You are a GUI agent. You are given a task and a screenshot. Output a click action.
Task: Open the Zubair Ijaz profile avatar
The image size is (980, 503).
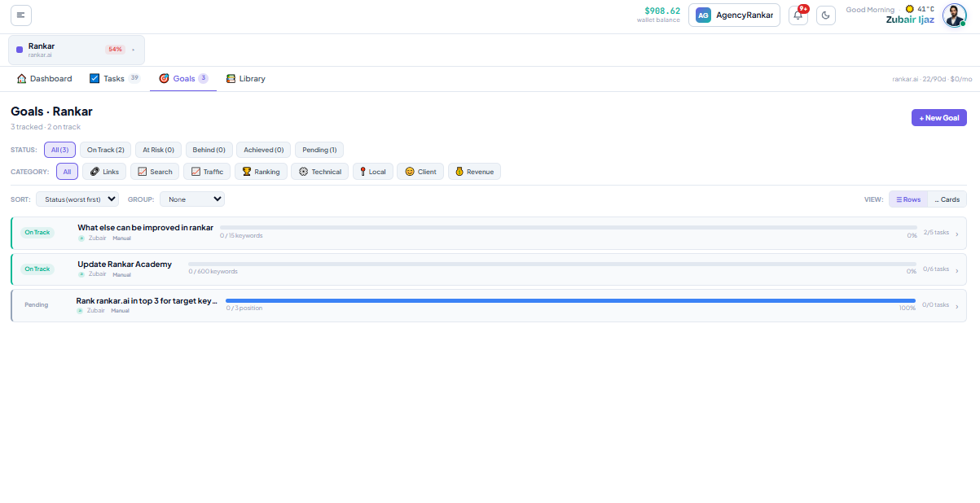(x=954, y=15)
